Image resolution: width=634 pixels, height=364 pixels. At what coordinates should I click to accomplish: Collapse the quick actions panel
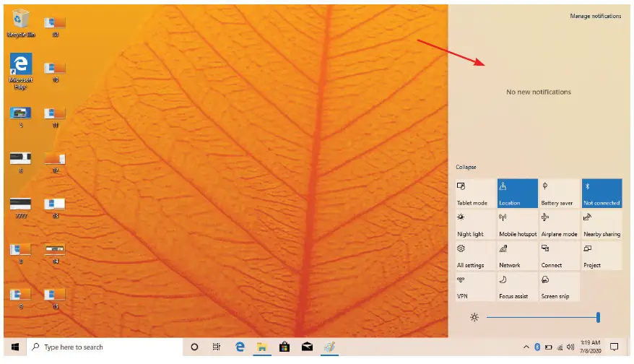tap(466, 167)
